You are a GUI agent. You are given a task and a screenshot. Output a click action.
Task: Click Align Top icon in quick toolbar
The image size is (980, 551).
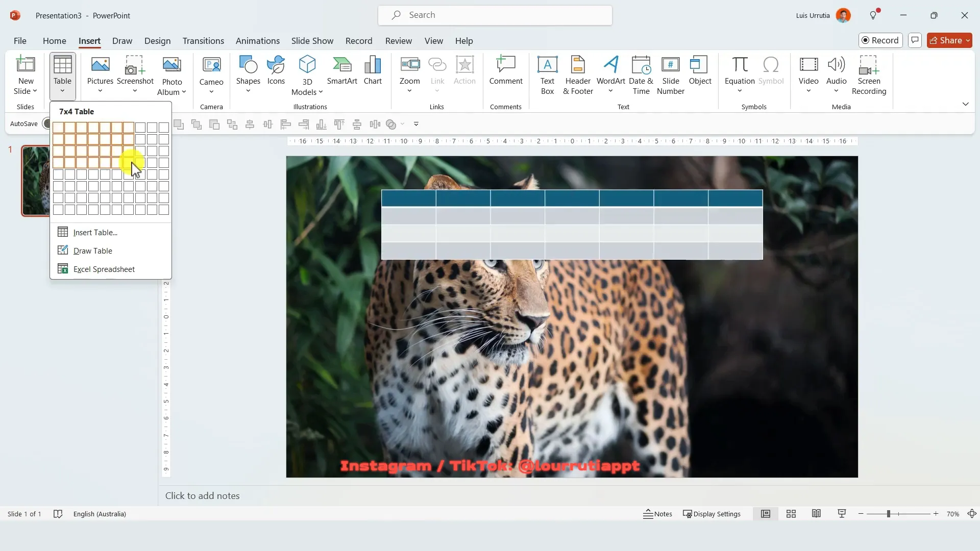pyautogui.click(x=339, y=124)
